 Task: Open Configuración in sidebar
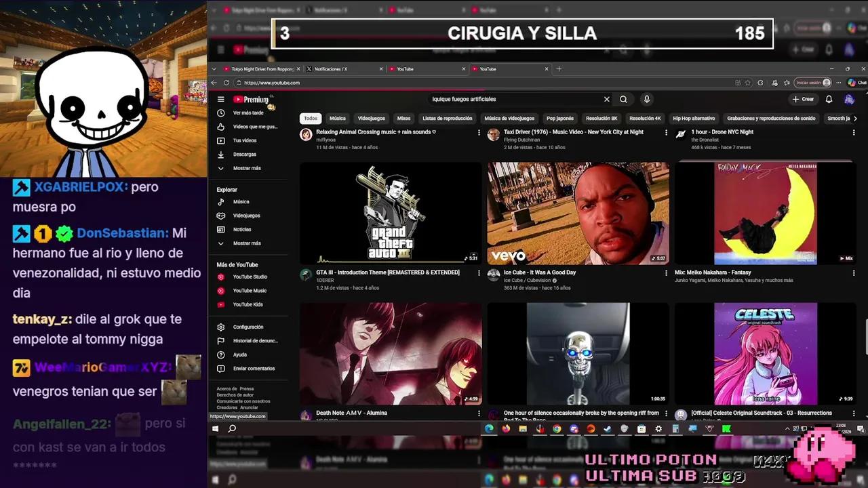248,327
